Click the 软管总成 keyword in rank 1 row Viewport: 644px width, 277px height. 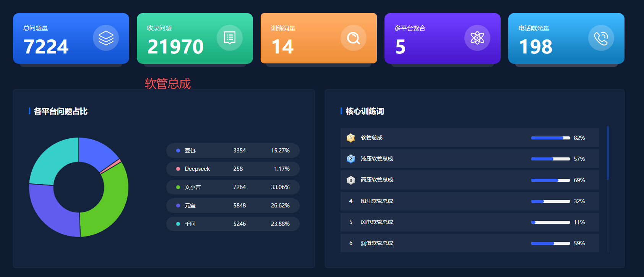(x=371, y=138)
